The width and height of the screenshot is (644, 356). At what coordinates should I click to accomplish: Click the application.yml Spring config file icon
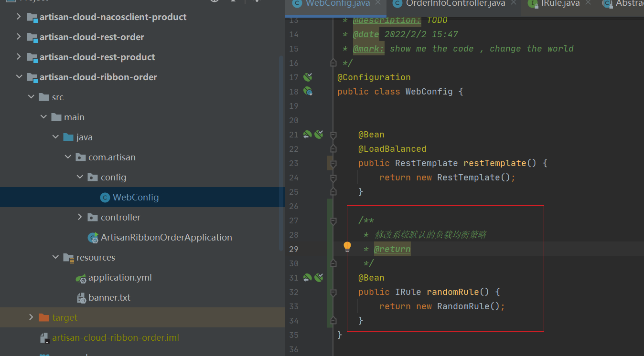[x=81, y=278]
